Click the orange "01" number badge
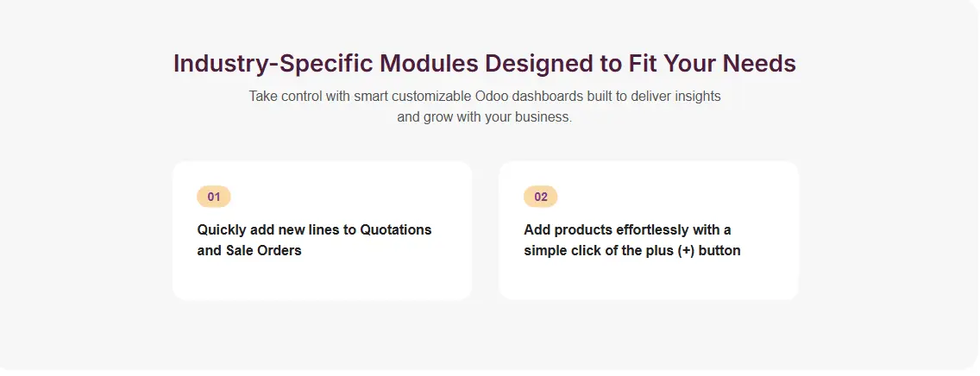The width and height of the screenshot is (980, 376). coord(214,197)
